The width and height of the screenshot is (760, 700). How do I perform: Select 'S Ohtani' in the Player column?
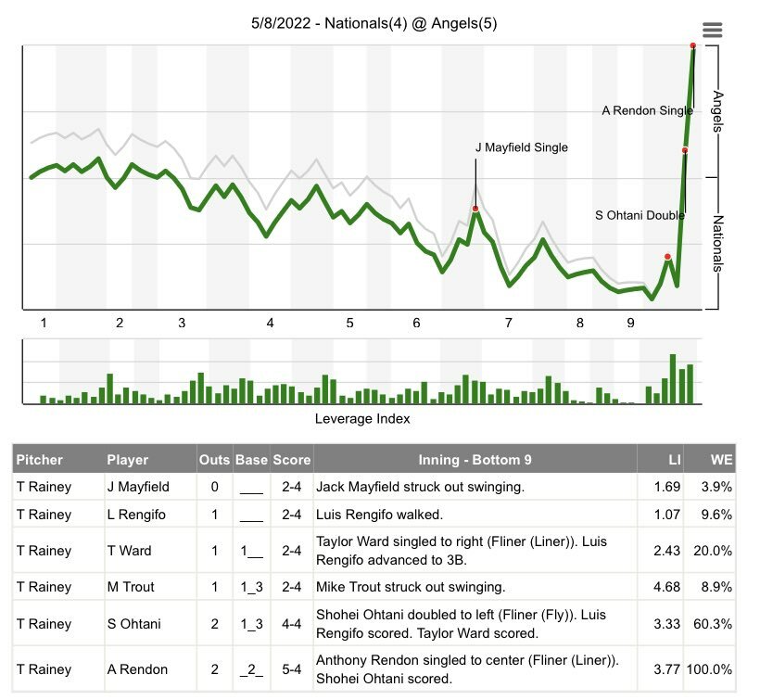point(133,624)
